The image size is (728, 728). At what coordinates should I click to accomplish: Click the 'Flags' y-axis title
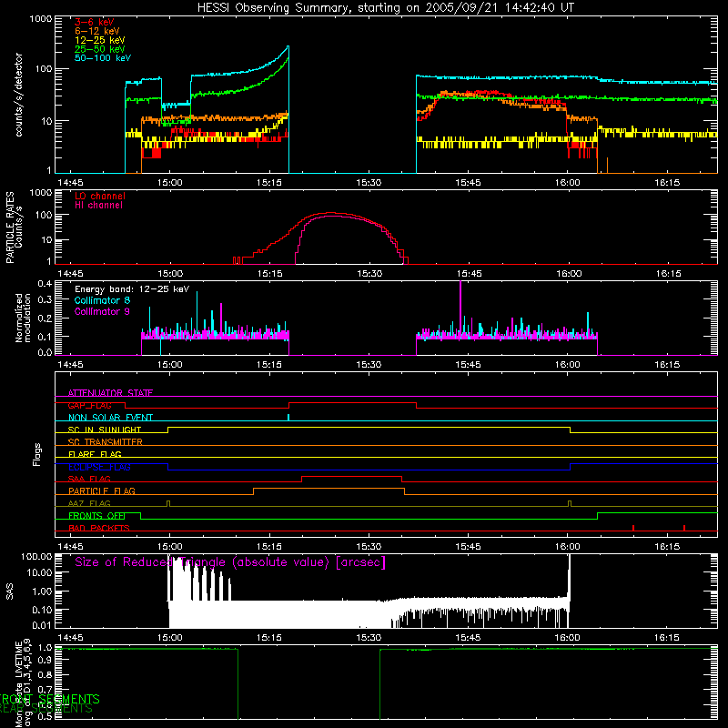click(36, 454)
